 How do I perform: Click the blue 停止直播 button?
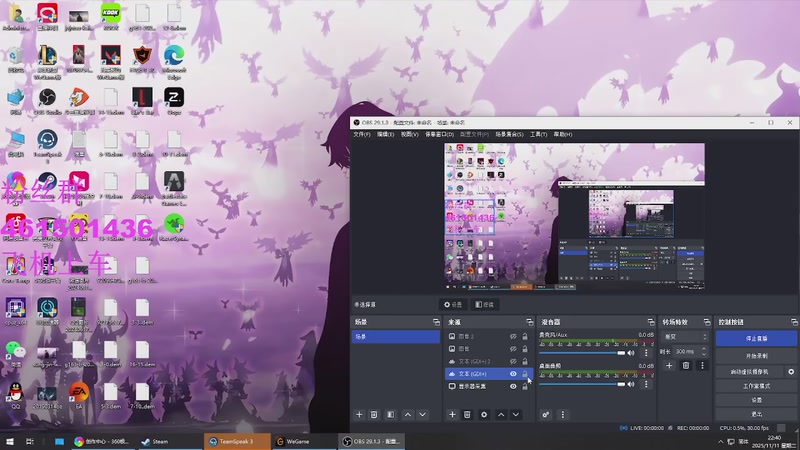[x=756, y=338]
